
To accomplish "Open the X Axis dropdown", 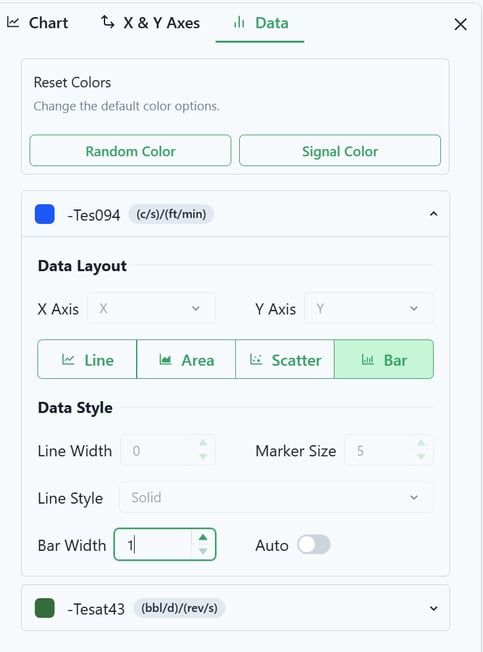I will point(151,309).
